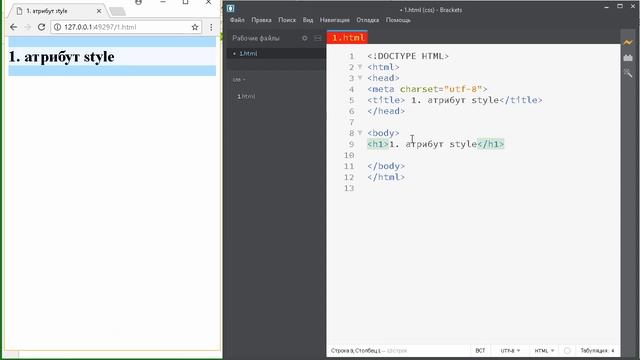The width and height of the screenshot is (640, 360).
Task: Click the linting status circle in status bar
Action: point(567,351)
